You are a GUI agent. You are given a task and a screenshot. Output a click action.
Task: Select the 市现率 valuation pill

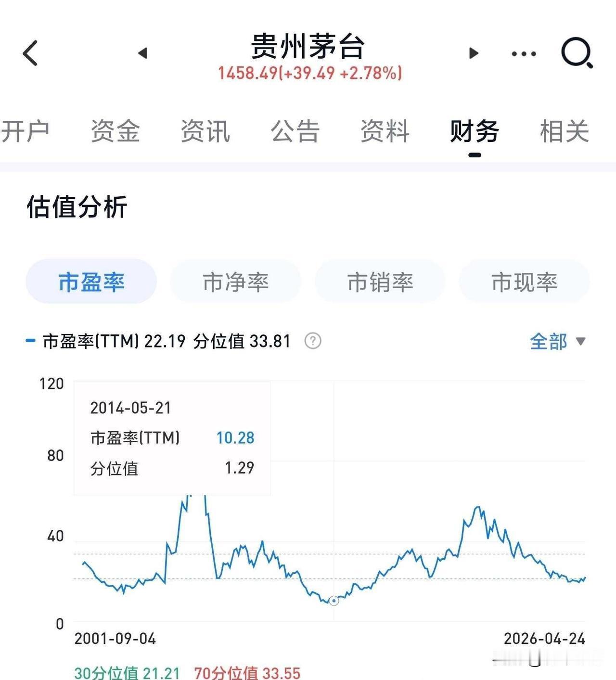pos(525,282)
